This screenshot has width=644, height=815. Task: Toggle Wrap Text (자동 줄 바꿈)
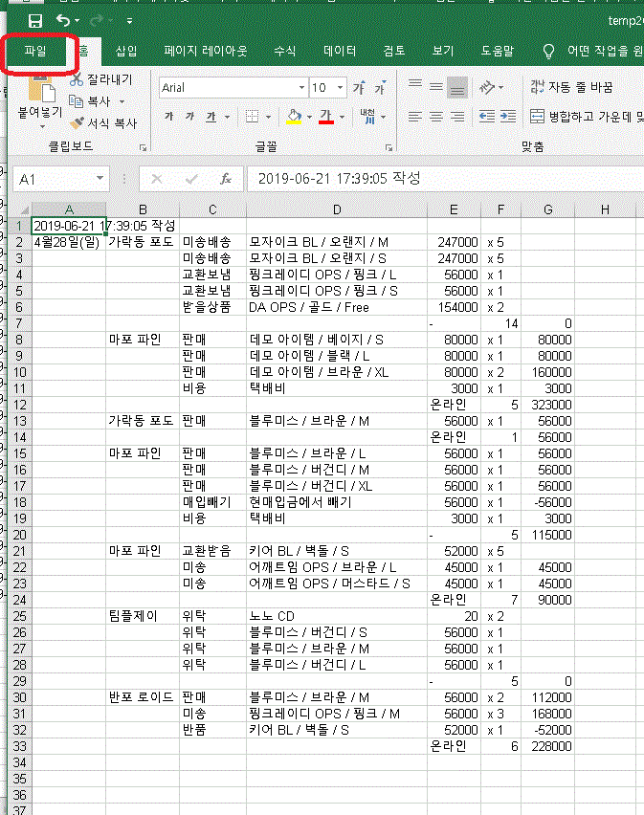coord(571,87)
